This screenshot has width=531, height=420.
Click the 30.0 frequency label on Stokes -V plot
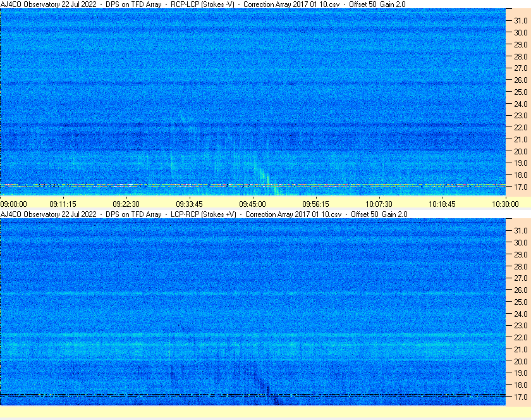click(x=521, y=32)
